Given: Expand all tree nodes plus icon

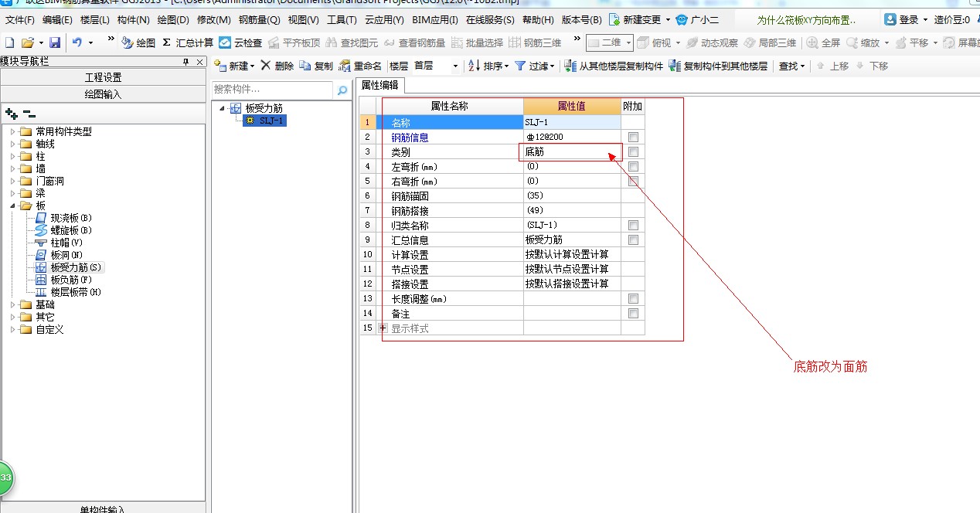Looking at the screenshot, I should coord(11,114).
